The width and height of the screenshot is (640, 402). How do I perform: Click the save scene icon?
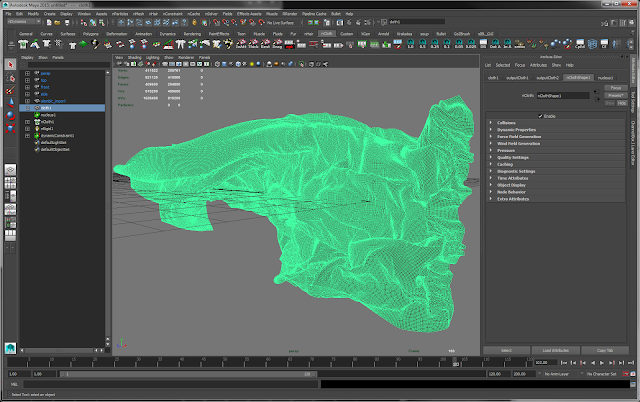point(67,22)
